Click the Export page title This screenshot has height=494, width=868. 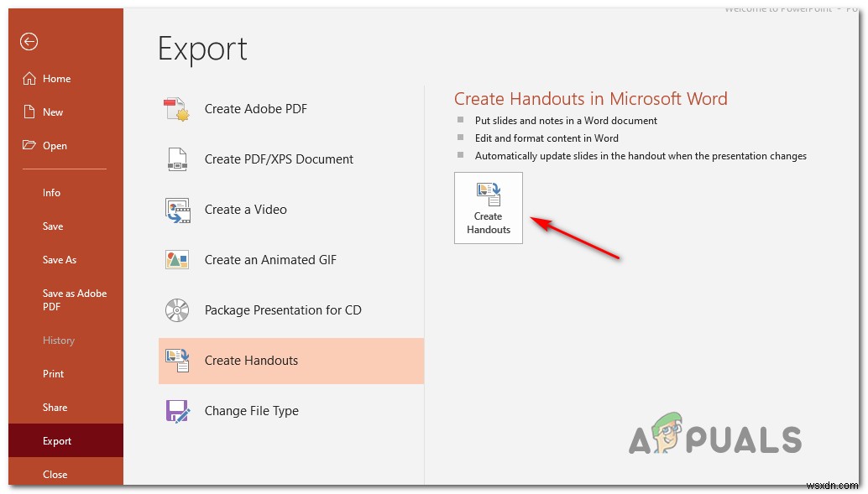[x=202, y=49]
